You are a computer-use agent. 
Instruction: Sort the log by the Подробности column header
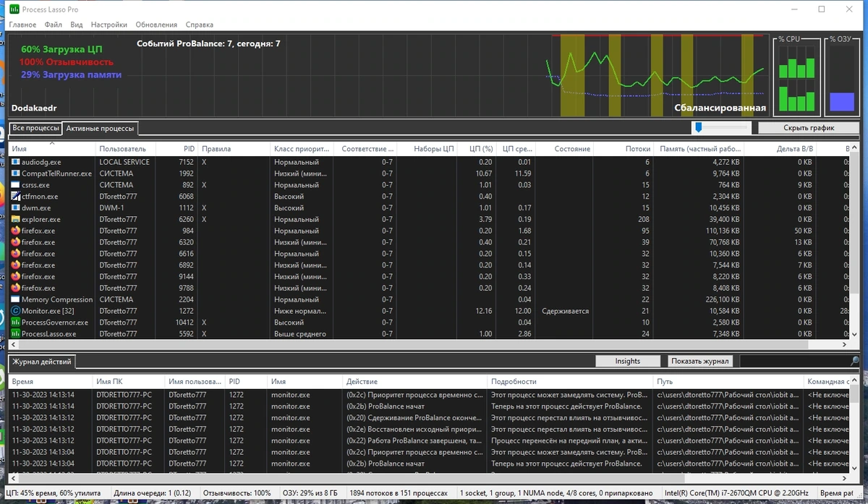tap(571, 381)
